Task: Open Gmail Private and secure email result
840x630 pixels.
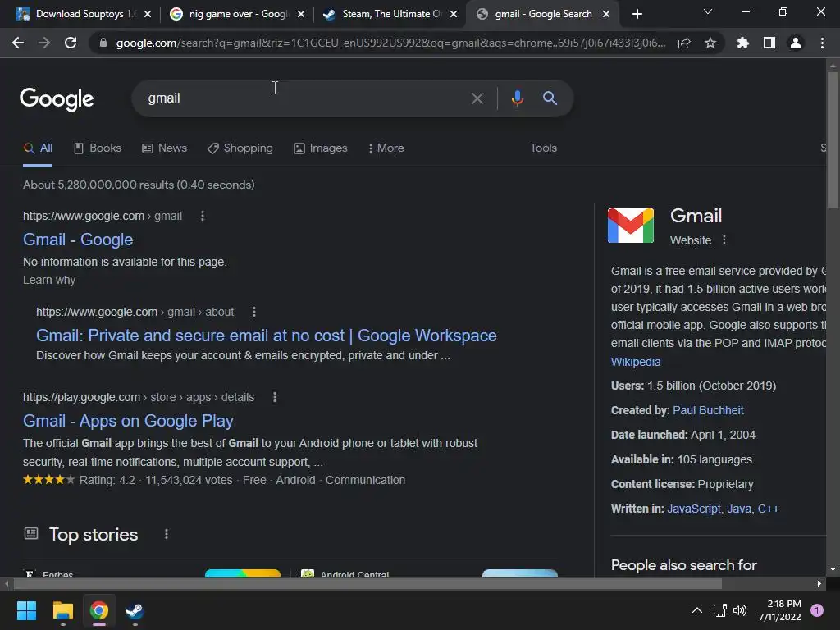Action: [x=267, y=336]
